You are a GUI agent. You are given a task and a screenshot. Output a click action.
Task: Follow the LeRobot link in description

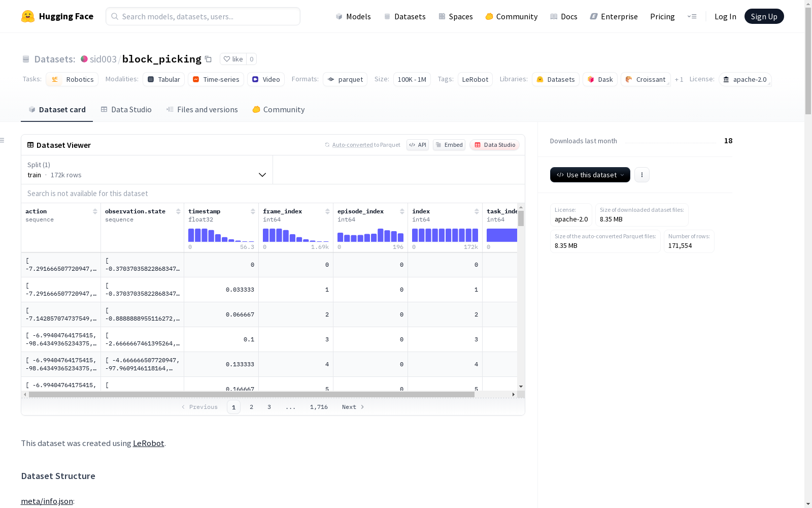[148, 443]
